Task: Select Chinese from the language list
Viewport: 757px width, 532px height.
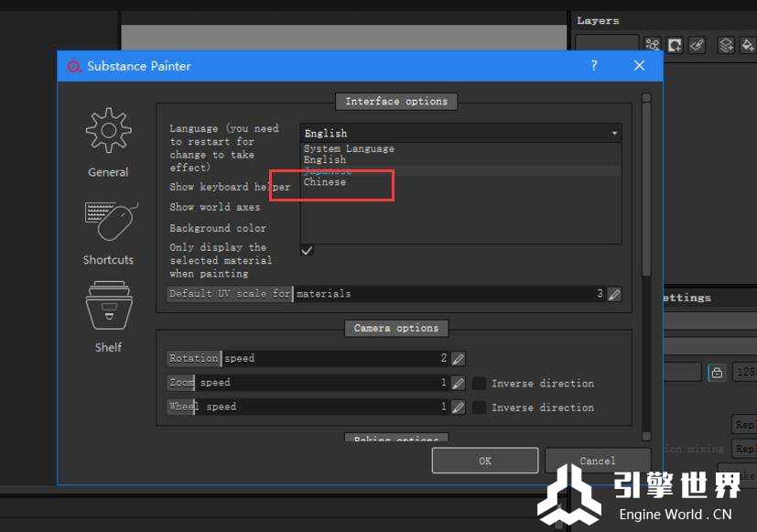Action: [x=460, y=182]
